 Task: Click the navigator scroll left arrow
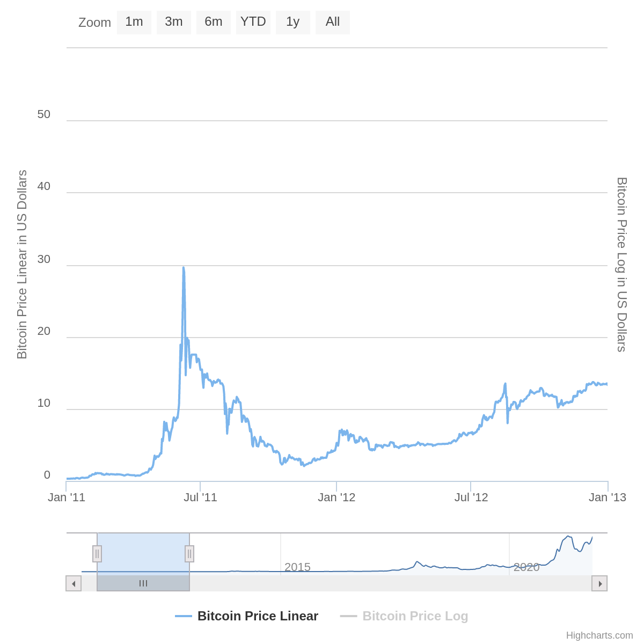74,583
